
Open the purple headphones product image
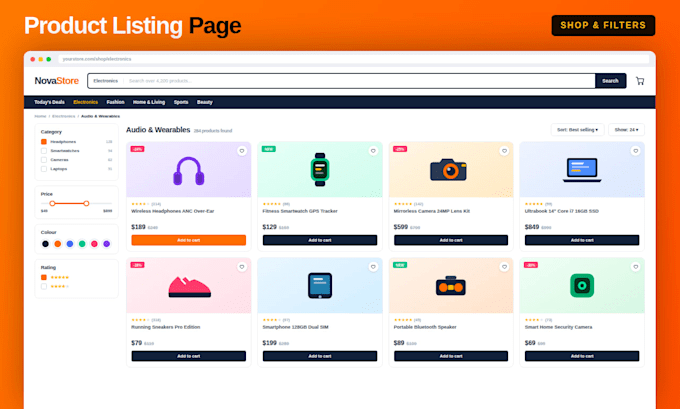189,170
